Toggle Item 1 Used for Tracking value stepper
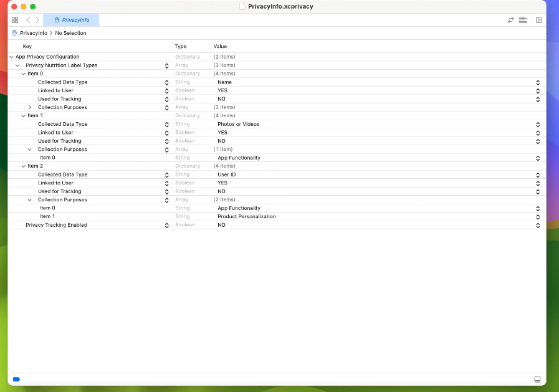 pyautogui.click(x=538, y=141)
